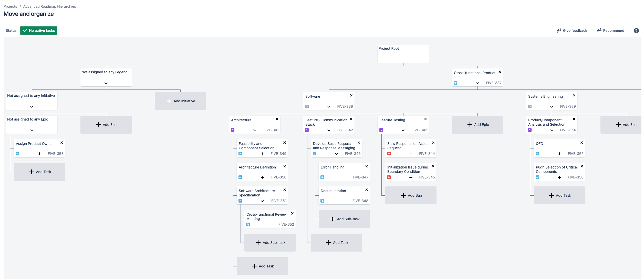This screenshot has width=644, height=279.
Task: Click the task checkbox icon on Architecture Definition
Action: tap(240, 177)
